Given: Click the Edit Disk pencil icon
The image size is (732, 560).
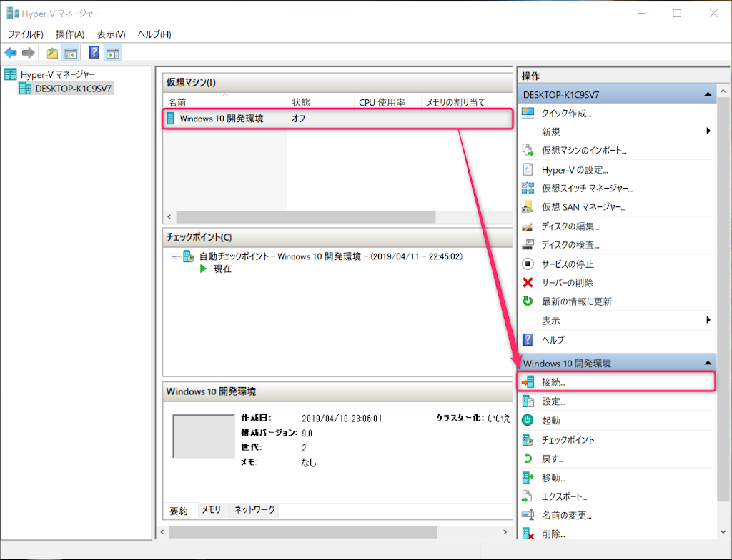Looking at the screenshot, I should click(528, 227).
